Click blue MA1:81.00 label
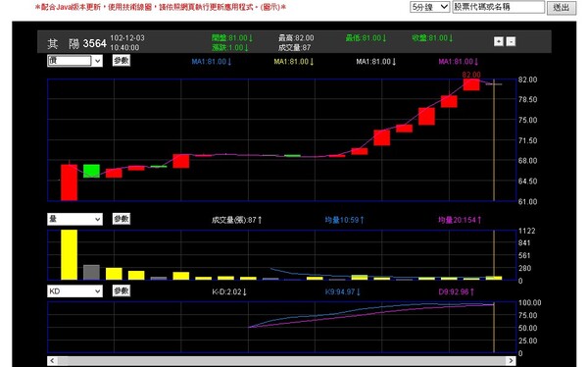The image size is (588, 367). (212, 62)
